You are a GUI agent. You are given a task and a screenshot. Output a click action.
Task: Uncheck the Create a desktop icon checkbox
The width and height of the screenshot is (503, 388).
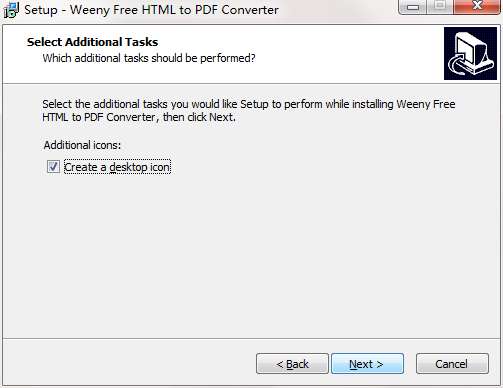coord(53,167)
